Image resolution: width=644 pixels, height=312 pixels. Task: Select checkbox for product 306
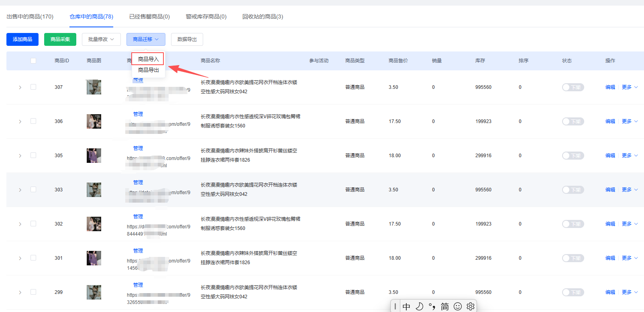point(33,121)
